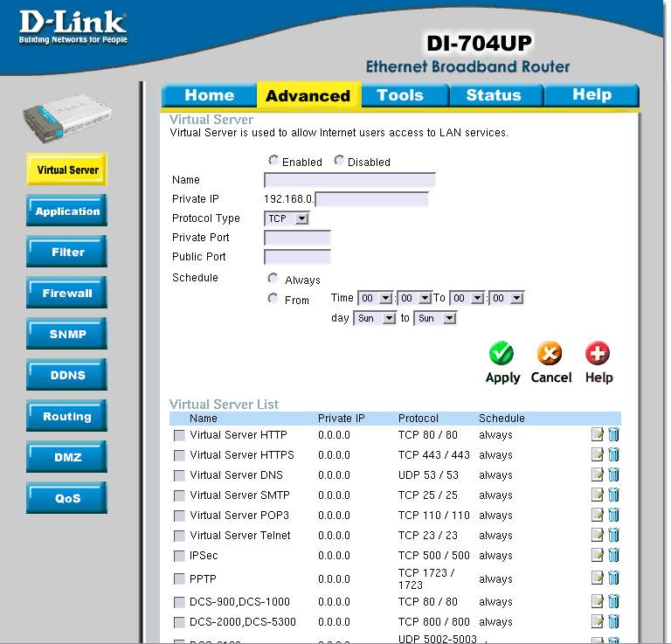Delete the IPSec entry
The image size is (671, 644).
pyautogui.click(x=613, y=555)
